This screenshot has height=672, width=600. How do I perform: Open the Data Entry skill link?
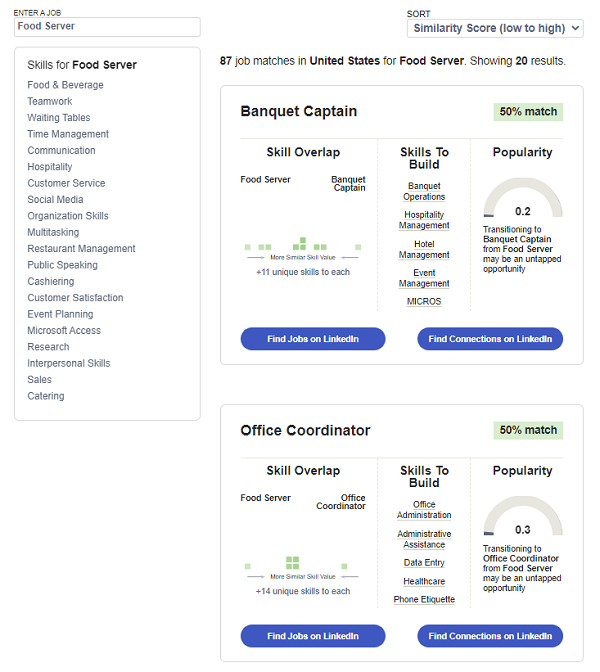pos(424,563)
